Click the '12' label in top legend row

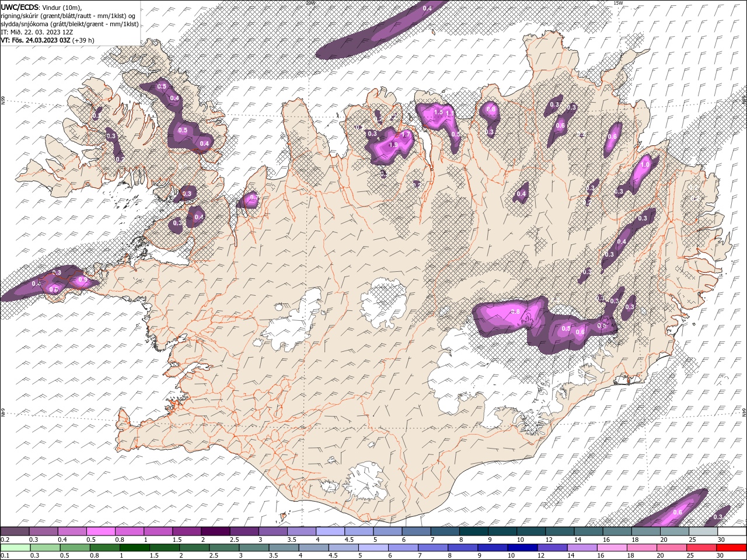point(549,540)
